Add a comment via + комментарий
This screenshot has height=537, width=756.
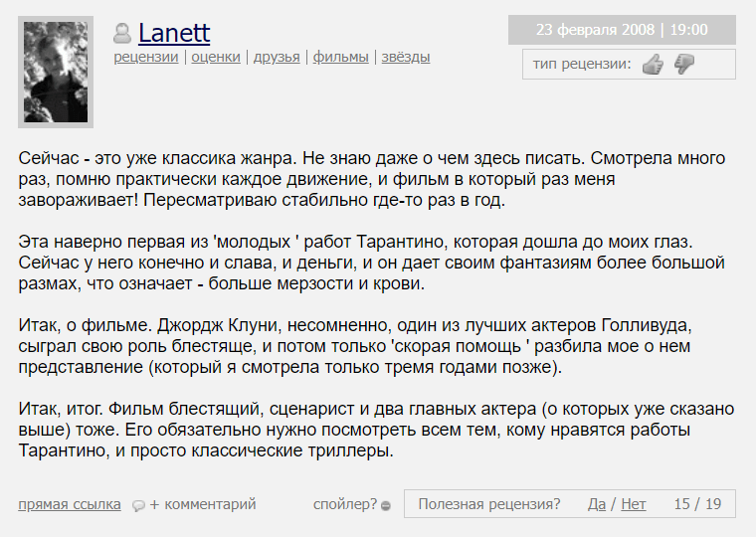coord(203,504)
